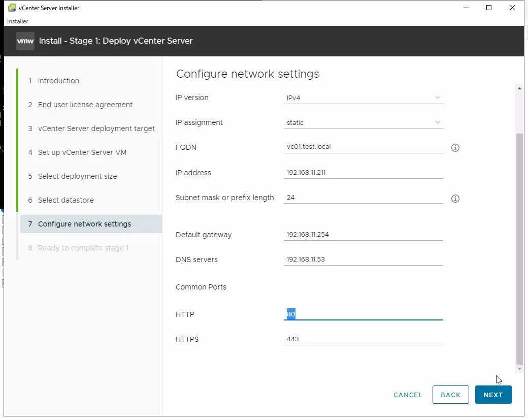Screen dimensions: 528x420
Task: Click the FQDN input field
Action: point(363,147)
